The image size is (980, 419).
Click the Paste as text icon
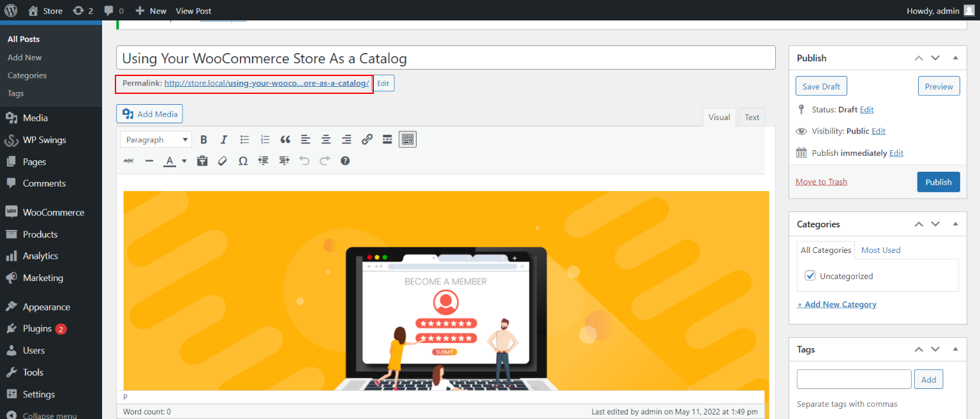202,161
